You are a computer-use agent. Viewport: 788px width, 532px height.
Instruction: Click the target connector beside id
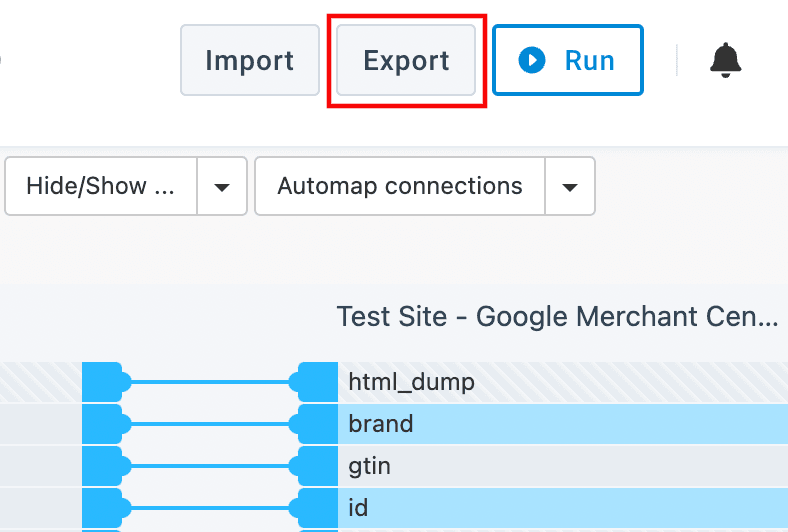coord(315,508)
